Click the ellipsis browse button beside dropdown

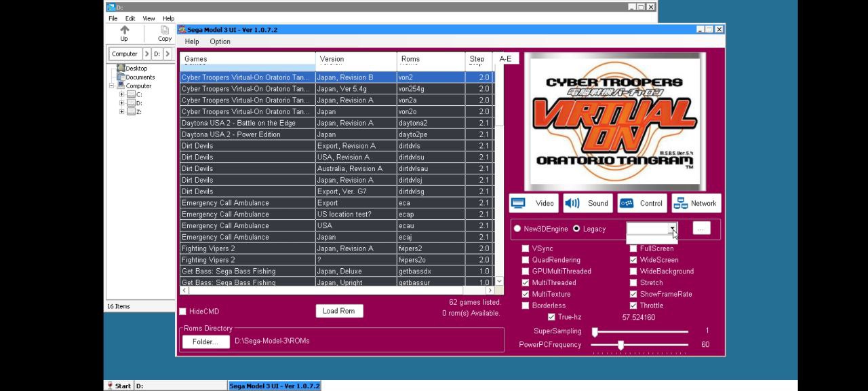pyautogui.click(x=701, y=229)
